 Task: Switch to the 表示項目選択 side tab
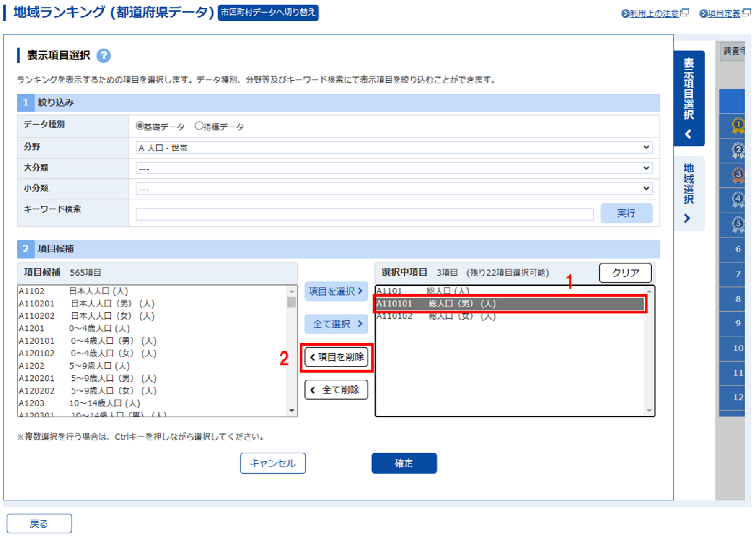pos(689,99)
